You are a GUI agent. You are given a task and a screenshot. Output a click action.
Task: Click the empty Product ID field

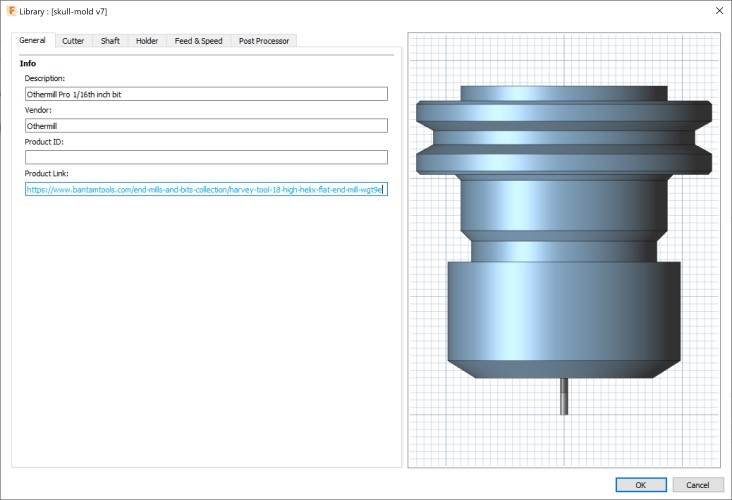coord(206,157)
